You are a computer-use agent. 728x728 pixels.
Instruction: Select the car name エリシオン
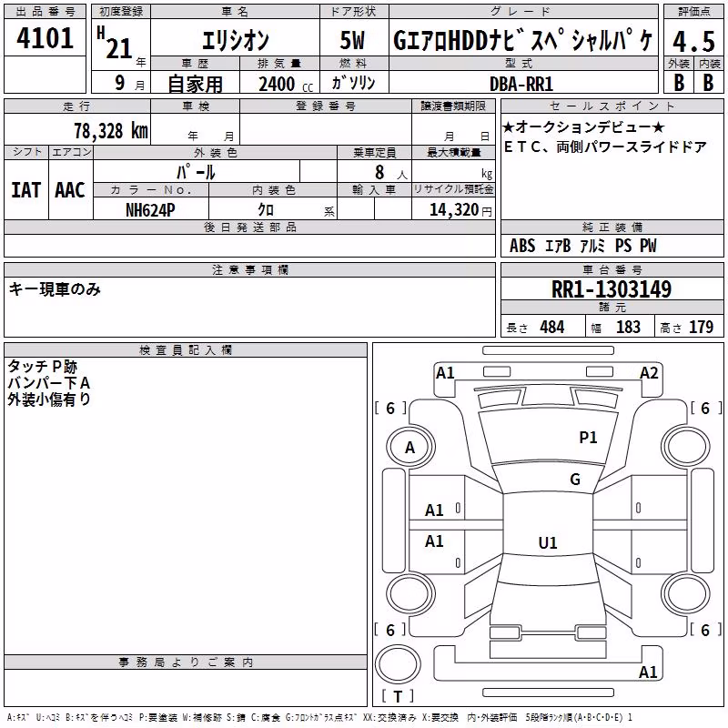[x=236, y=40]
